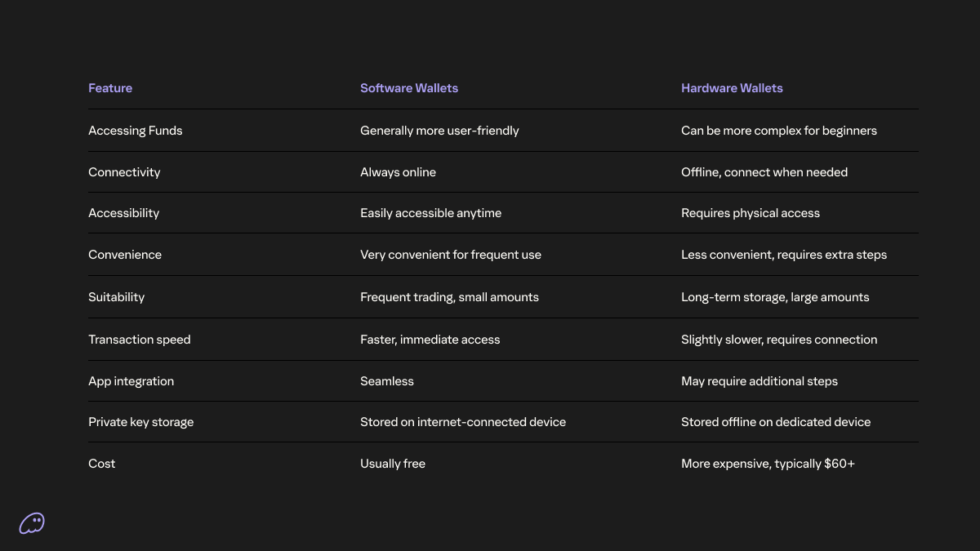Select the Suitability row label
The width and height of the screenshot is (980, 551).
pyautogui.click(x=116, y=297)
